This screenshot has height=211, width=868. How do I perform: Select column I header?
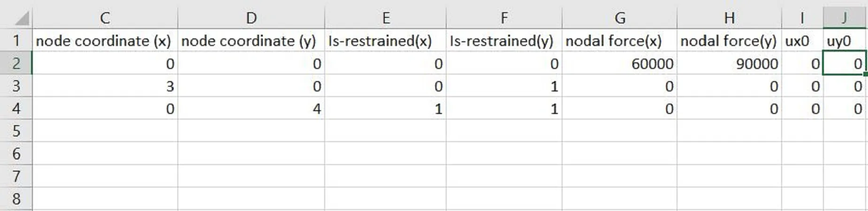[802, 18]
